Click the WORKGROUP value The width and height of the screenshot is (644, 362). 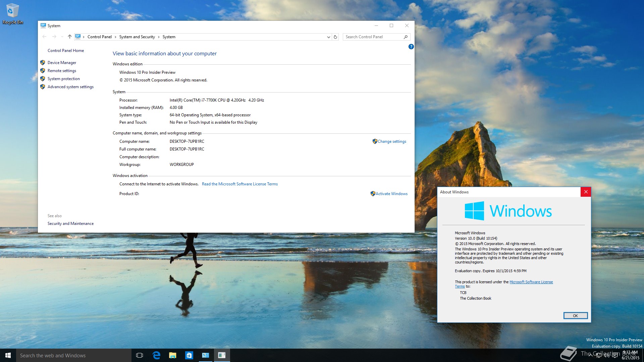[181, 165]
